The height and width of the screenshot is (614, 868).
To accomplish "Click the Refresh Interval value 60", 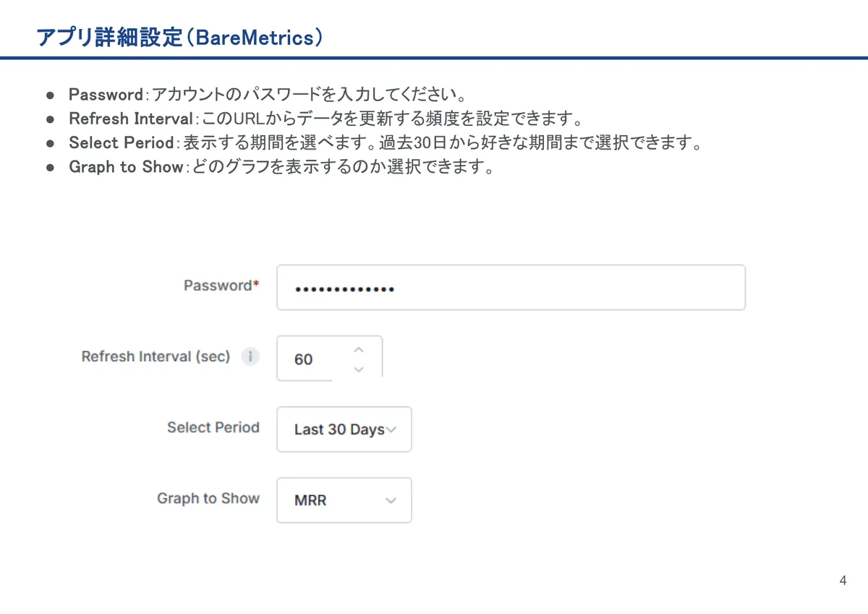I will (304, 359).
